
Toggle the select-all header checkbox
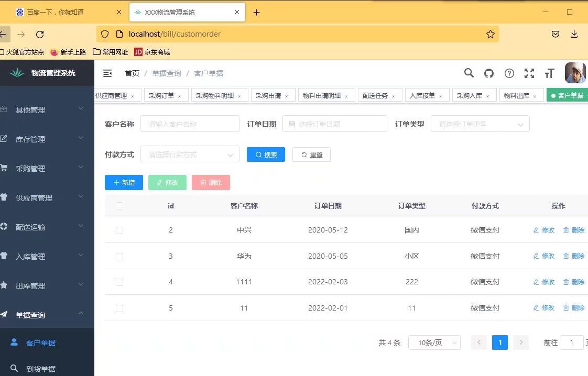(x=119, y=206)
